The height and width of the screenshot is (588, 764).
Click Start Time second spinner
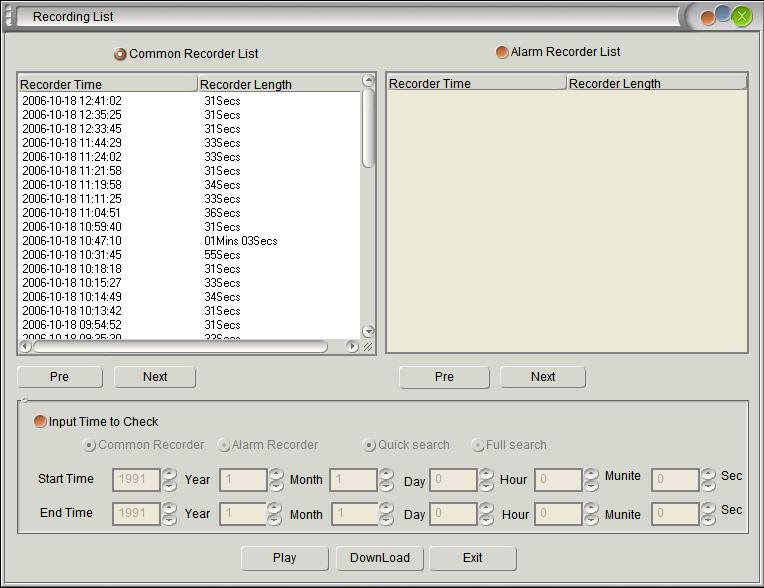708,480
